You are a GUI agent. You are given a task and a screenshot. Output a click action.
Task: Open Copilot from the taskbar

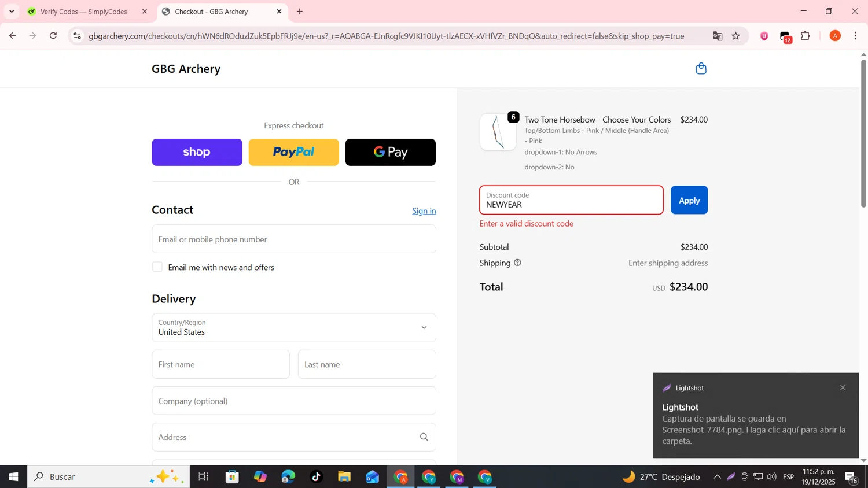click(x=260, y=477)
